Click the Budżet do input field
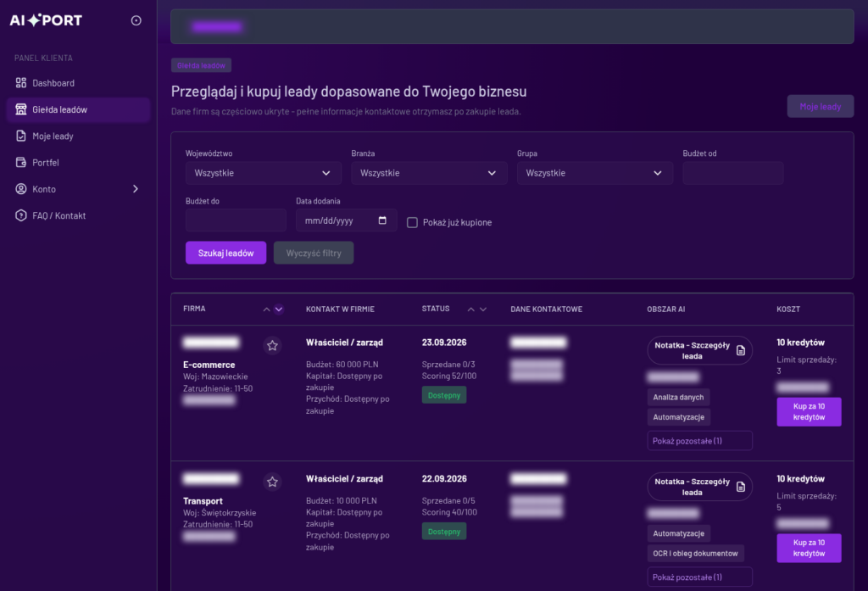The width and height of the screenshot is (868, 591). (236, 220)
